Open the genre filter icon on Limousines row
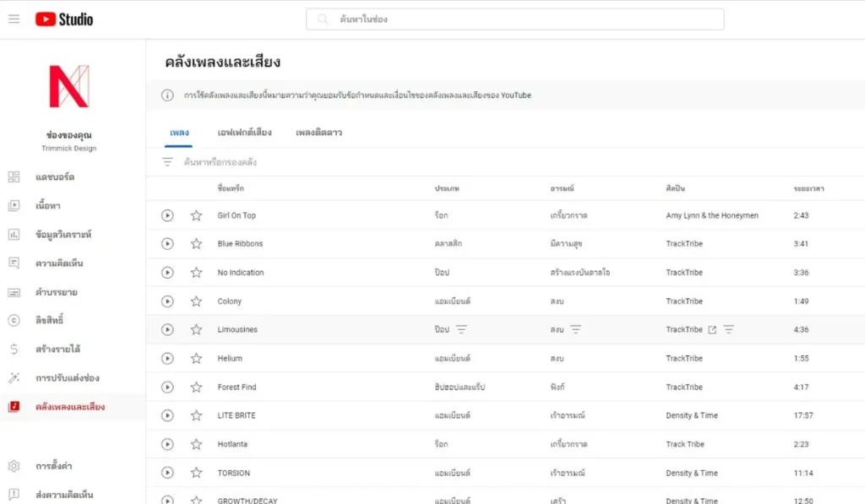Viewport: 865px width, 504px height. (461, 330)
